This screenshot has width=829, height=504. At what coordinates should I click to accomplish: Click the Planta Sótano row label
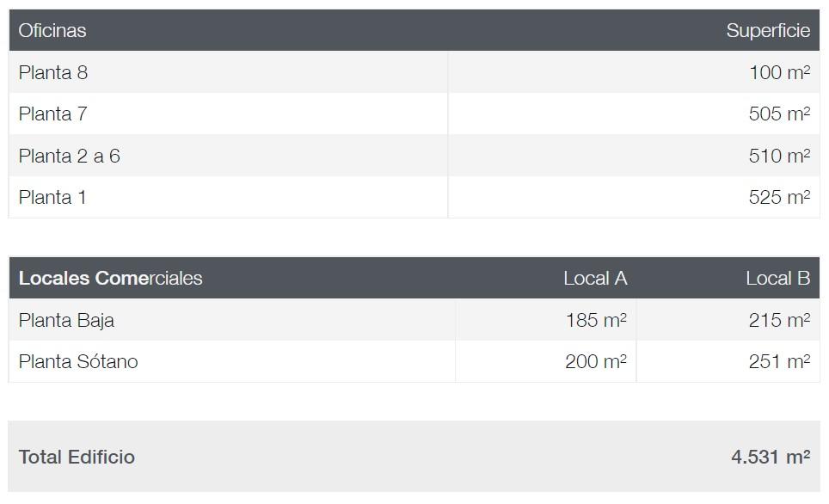point(78,361)
